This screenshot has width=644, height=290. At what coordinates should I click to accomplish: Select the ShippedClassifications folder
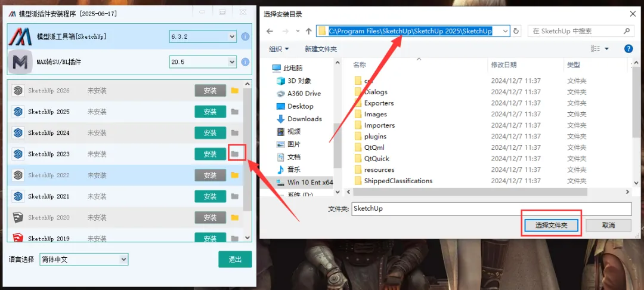pyautogui.click(x=393, y=181)
